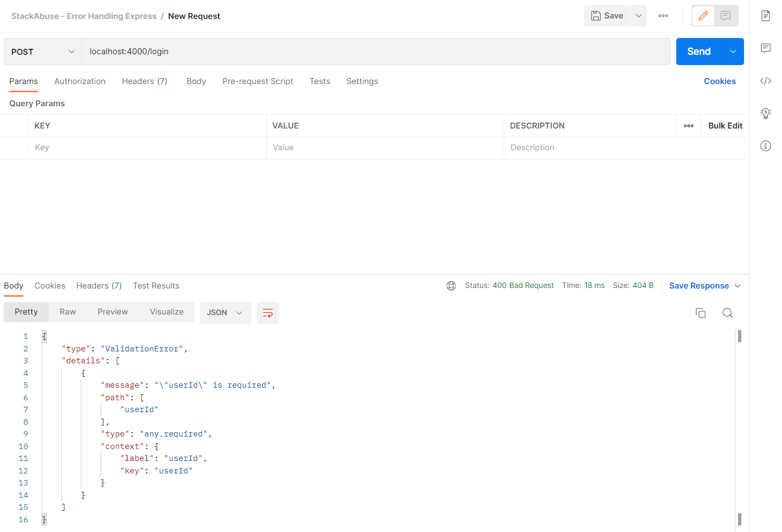The width and height of the screenshot is (782, 532).
Task: Switch to the Preview view mode
Action: pyautogui.click(x=113, y=312)
